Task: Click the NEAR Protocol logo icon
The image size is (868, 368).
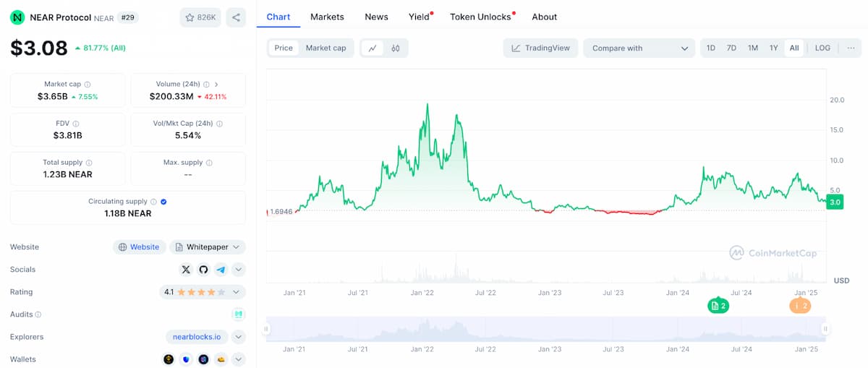Action: point(17,17)
